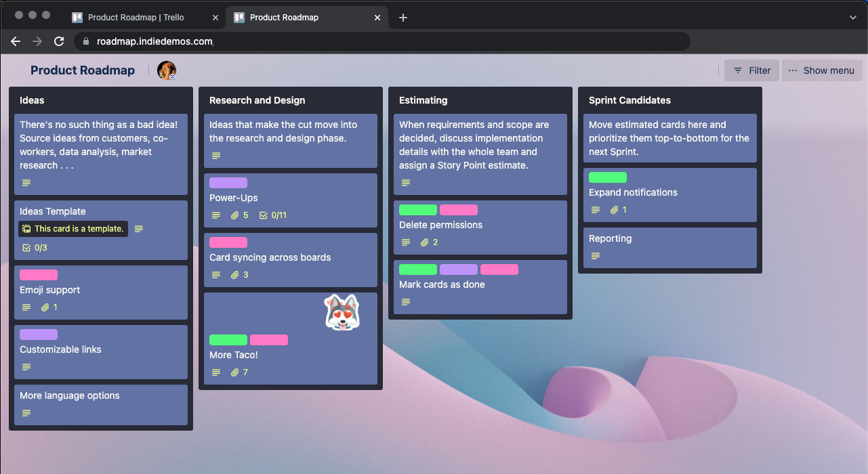868x474 pixels.
Task: Click the description icon on Emoji support
Action: coord(26,307)
